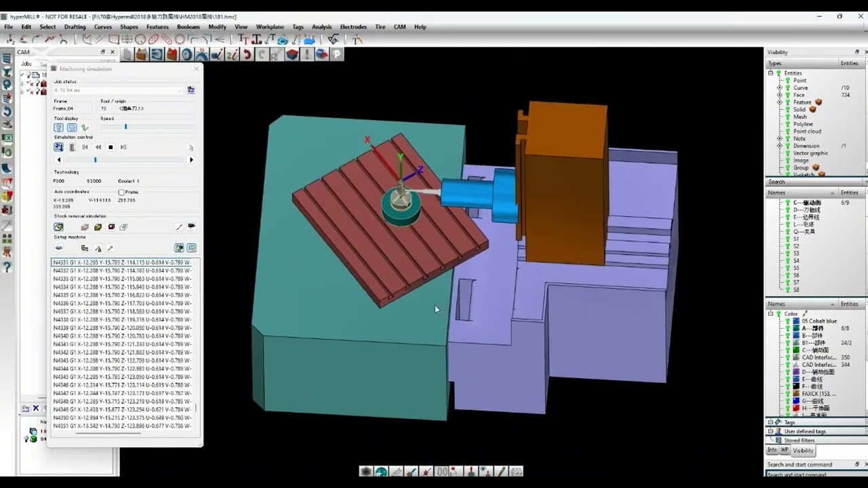Screen dimensions: 868x488
Task: Click Search and start command field
Action: click(x=816, y=474)
